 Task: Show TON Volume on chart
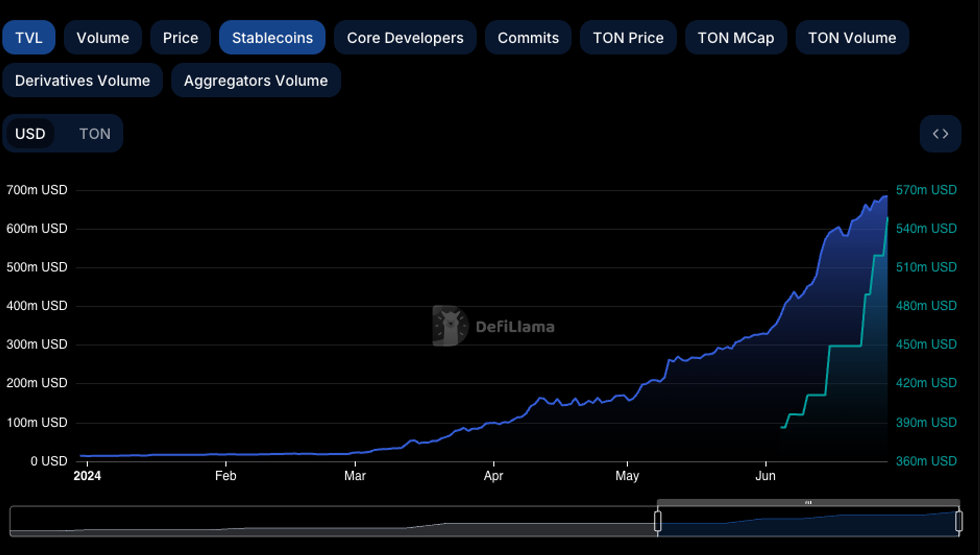tap(852, 38)
